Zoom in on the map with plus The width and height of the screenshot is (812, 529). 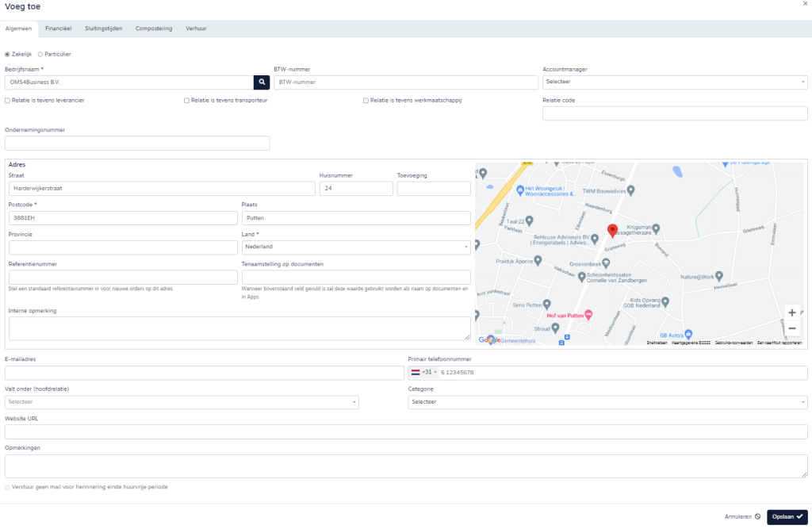pos(791,312)
